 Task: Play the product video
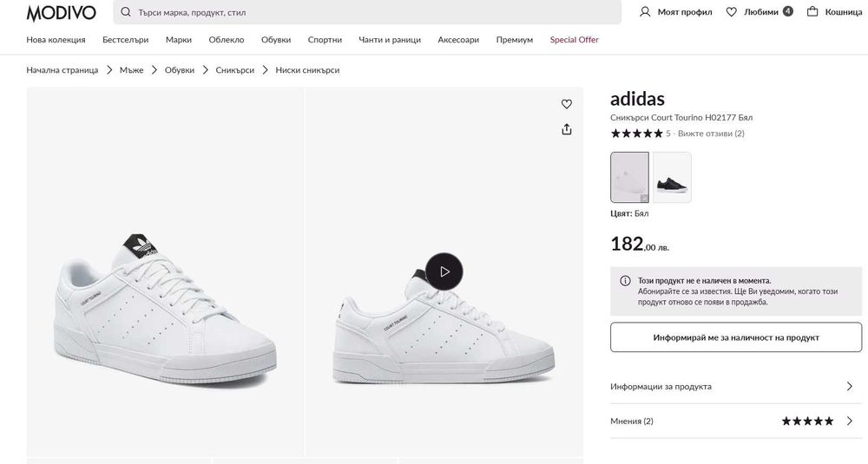click(444, 271)
